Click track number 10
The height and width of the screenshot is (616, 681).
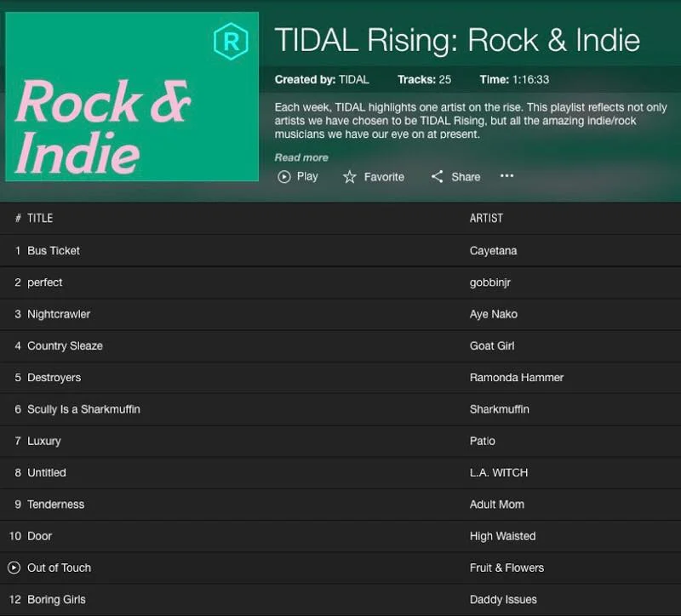point(15,536)
